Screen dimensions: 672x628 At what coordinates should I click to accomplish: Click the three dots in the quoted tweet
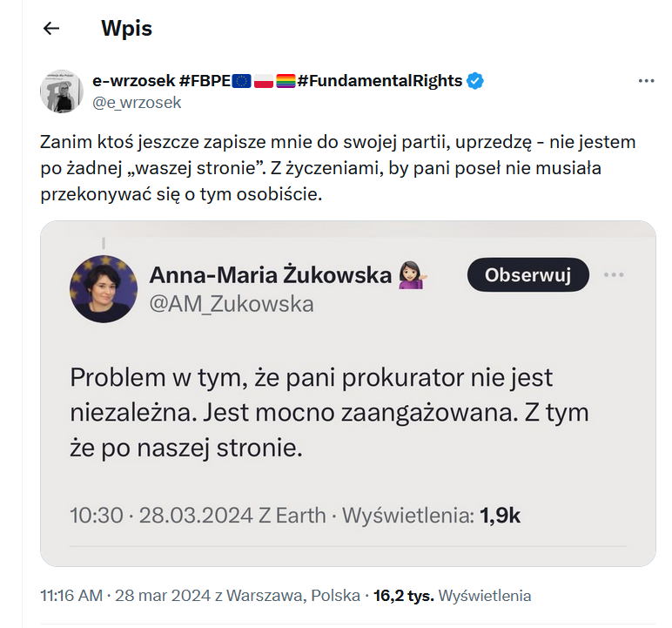click(x=615, y=275)
